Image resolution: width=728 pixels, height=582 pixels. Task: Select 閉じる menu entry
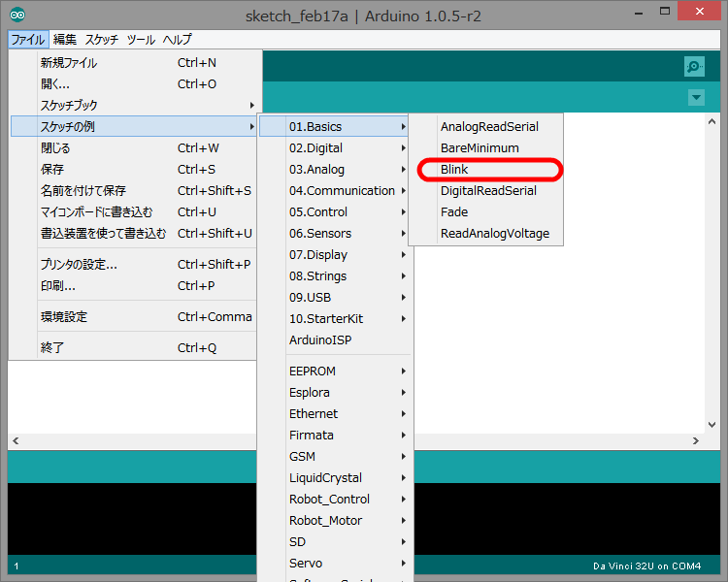click(x=133, y=148)
